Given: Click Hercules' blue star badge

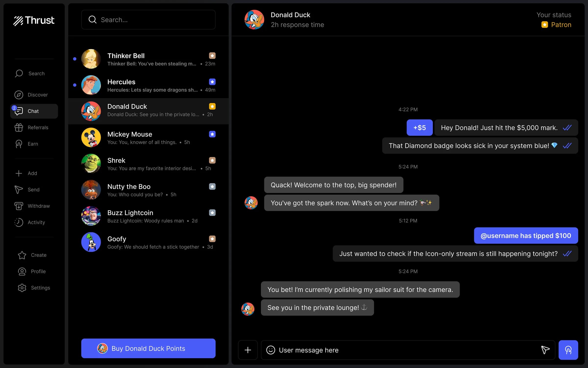Looking at the screenshot, I should 212,82.
